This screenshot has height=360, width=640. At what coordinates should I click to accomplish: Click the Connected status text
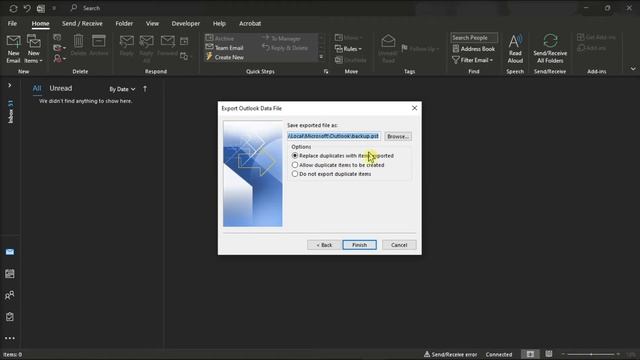[x=499, y=354]
